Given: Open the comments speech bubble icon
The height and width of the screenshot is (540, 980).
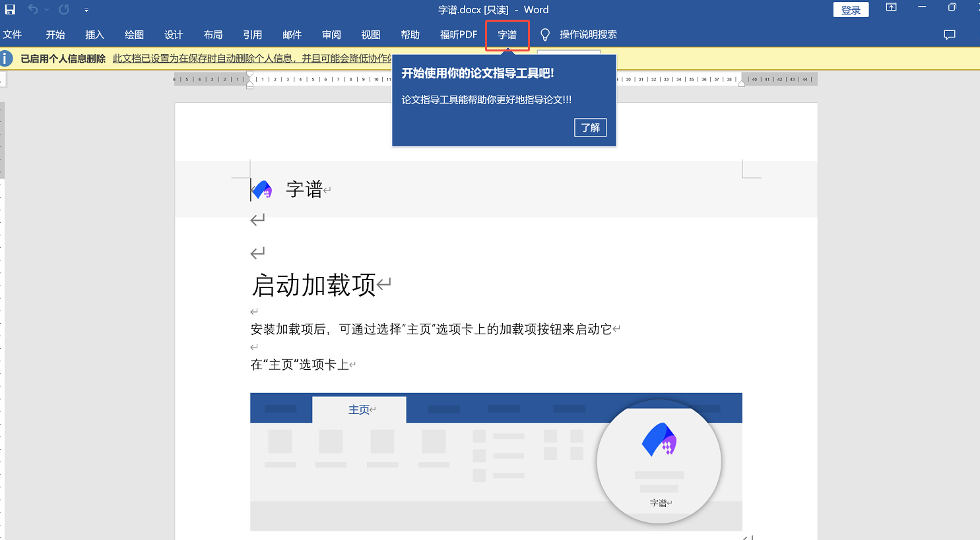Looking at the screenshot, I should pos(950,35).
